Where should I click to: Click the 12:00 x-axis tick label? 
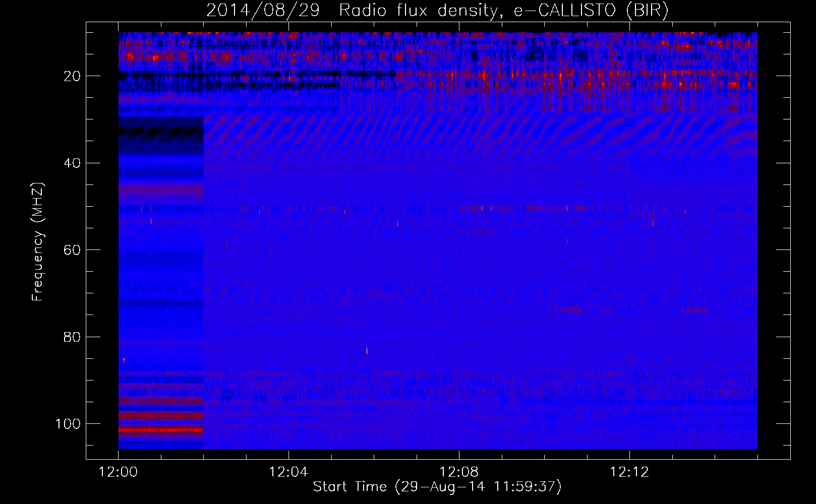(119, 472)
